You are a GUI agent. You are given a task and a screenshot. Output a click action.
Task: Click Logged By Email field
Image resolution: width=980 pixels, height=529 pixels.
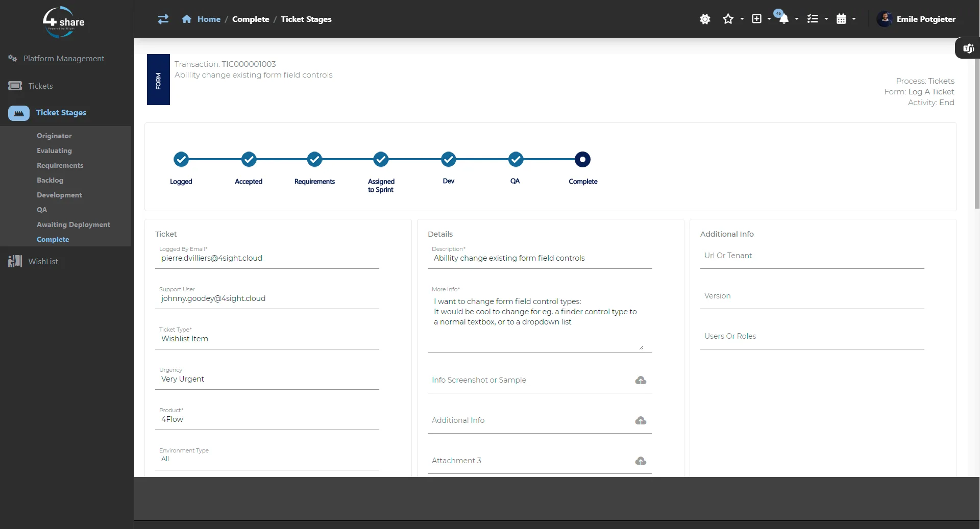tap(267, 257)
